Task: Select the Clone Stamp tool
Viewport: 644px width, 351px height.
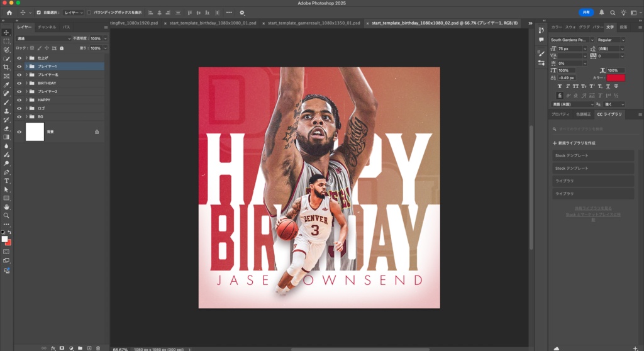Action: (x=6, y=111)
